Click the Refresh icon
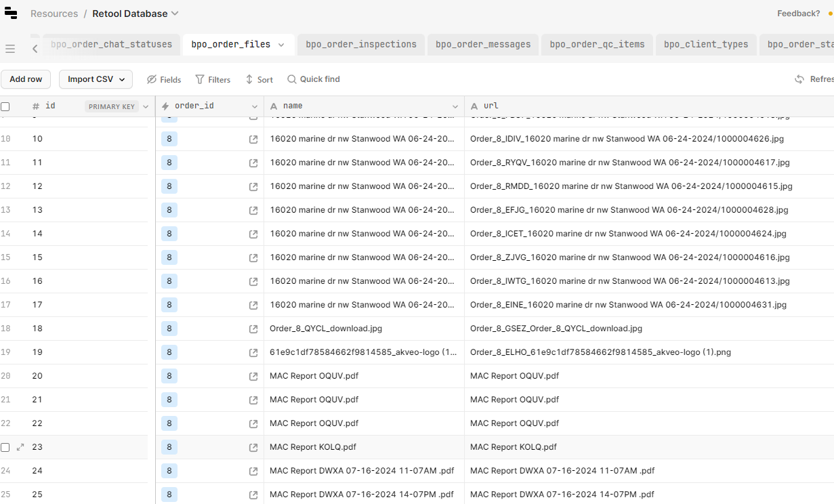This screenshot has height=504, width=834. pos(799,79)
